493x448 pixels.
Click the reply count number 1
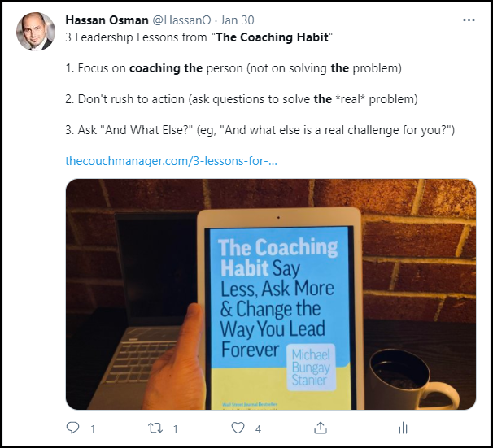pos(93,428)
